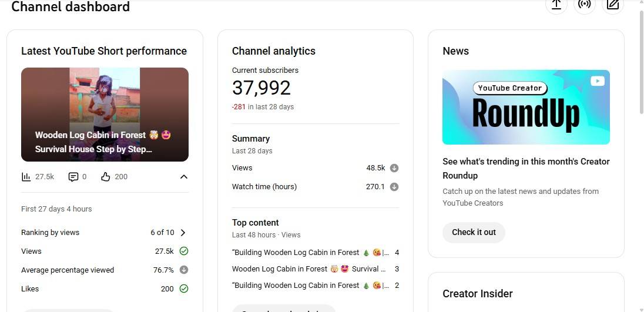Click the upload videos icon
This screenshot has width=644, height=312.
click(556, 5)
